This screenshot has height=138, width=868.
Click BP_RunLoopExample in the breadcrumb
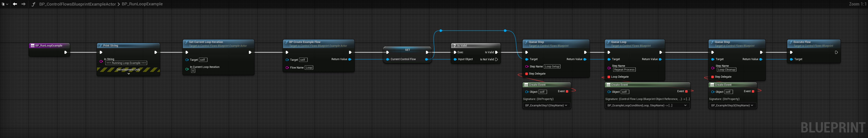[x=142, y=4]
